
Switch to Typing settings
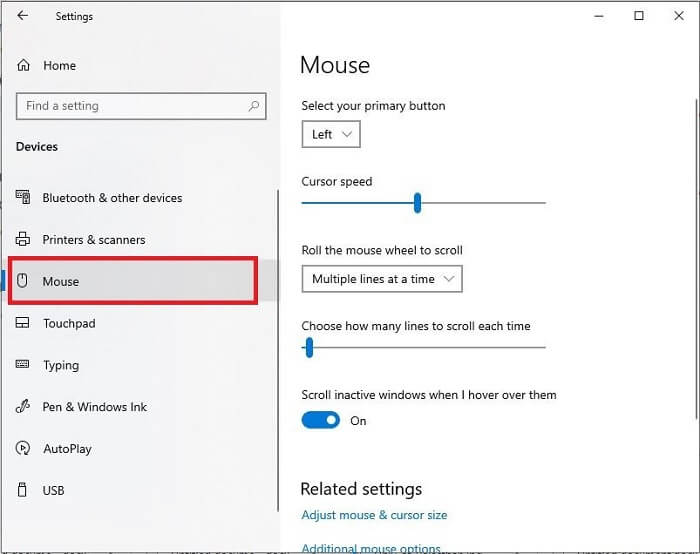(x=61, y=365)
